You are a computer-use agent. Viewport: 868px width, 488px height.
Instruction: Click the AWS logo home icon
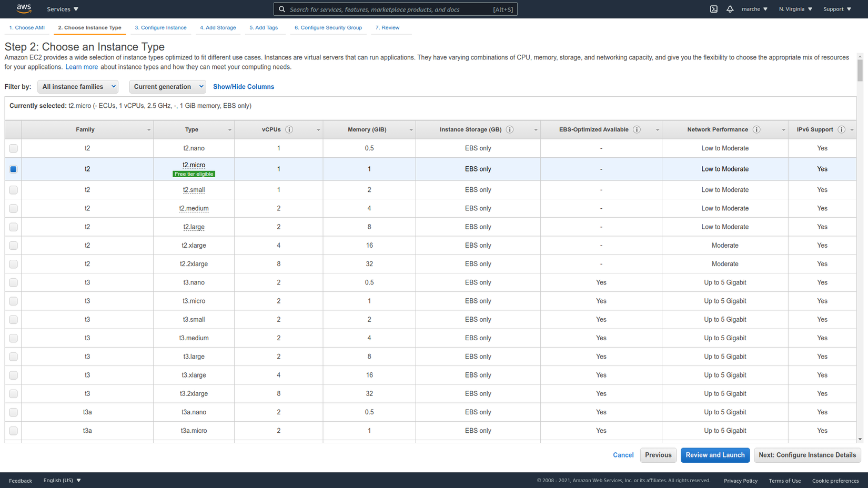(24, 8)
